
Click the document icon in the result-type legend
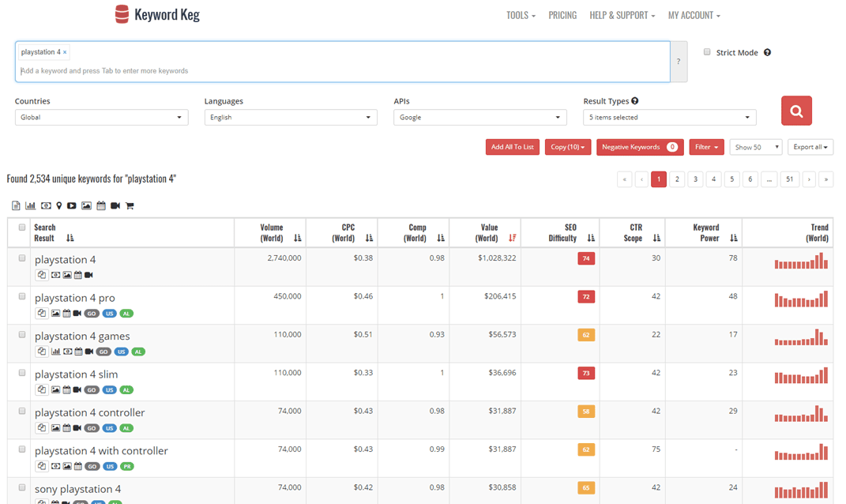click(x=16, y=205)
